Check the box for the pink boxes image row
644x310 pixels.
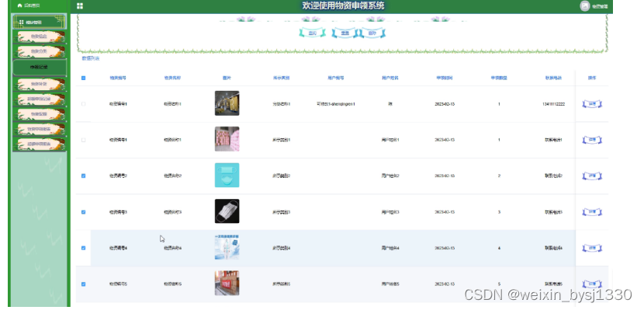pyautogui.click(x=83, y=140)
